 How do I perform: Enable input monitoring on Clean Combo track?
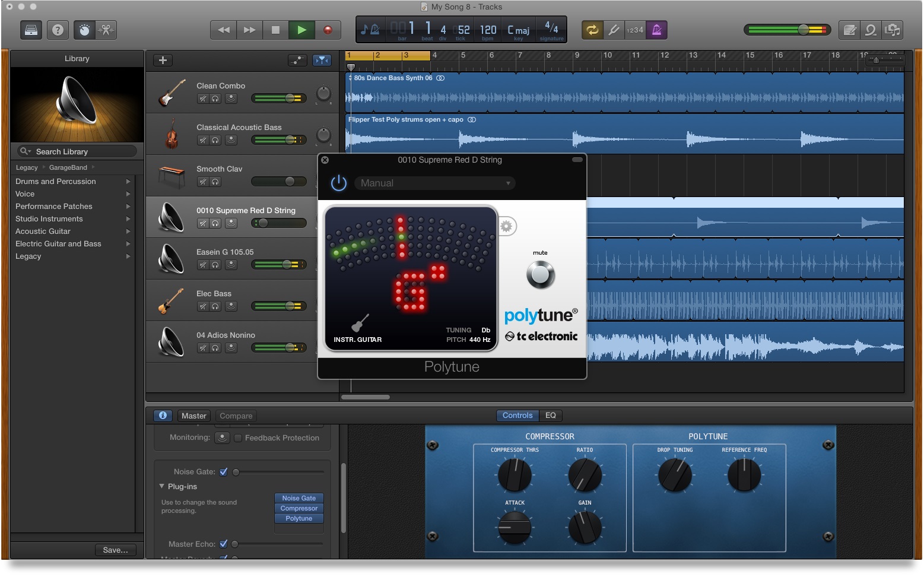[231, 99]
